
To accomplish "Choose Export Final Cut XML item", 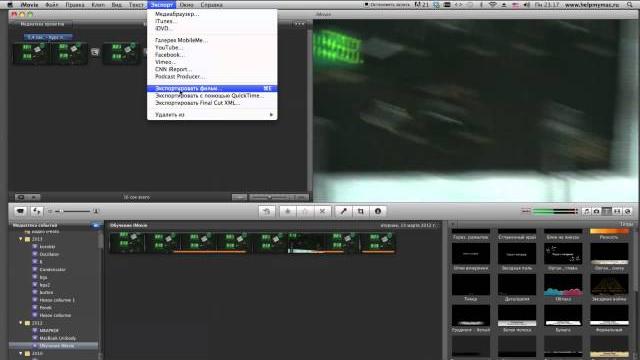I will [212, 103].
